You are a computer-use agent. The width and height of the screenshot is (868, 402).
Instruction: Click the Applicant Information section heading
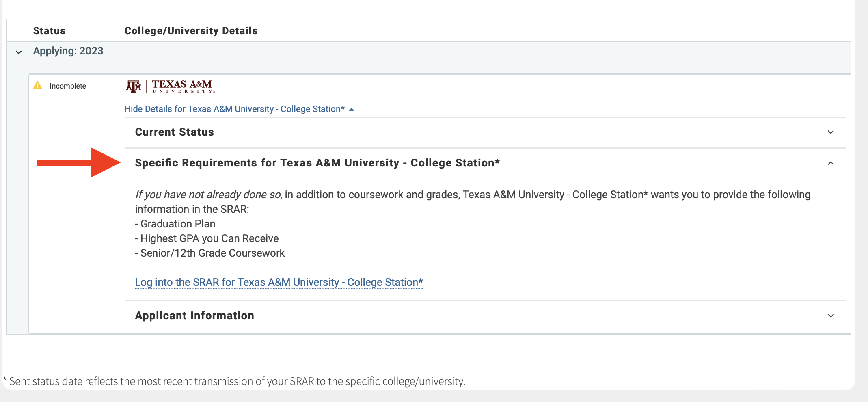click(x=194, y=316)
